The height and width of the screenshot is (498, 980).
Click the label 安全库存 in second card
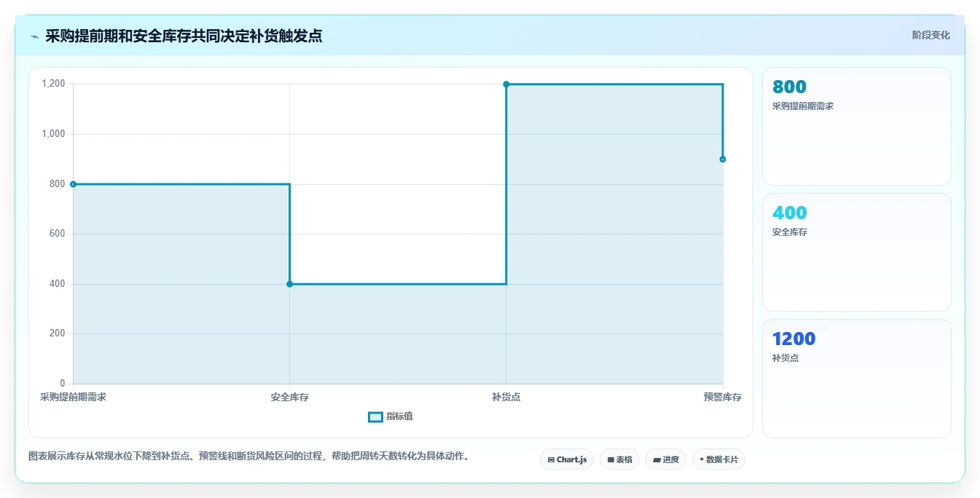tap(790, 232)
